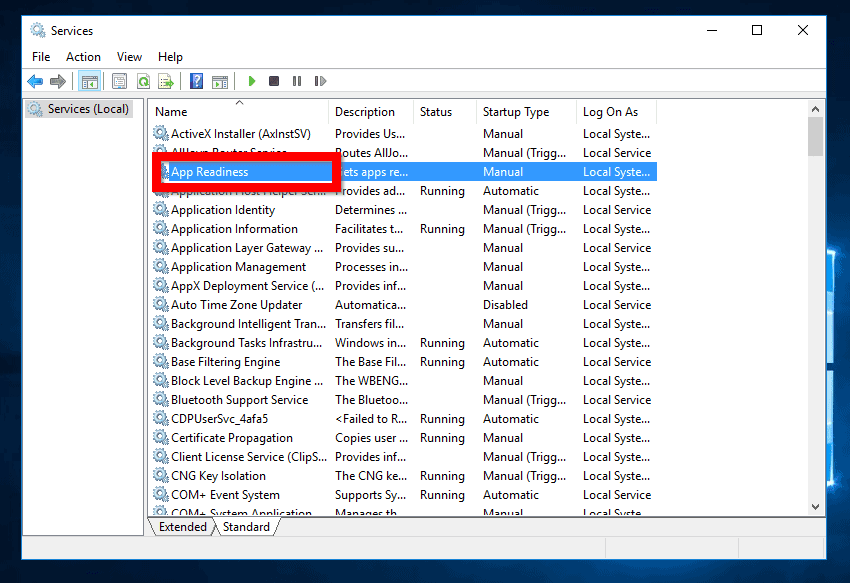850x583 pixels.
Task: Select Services (Local) tree node
Action: coord(80,109)
